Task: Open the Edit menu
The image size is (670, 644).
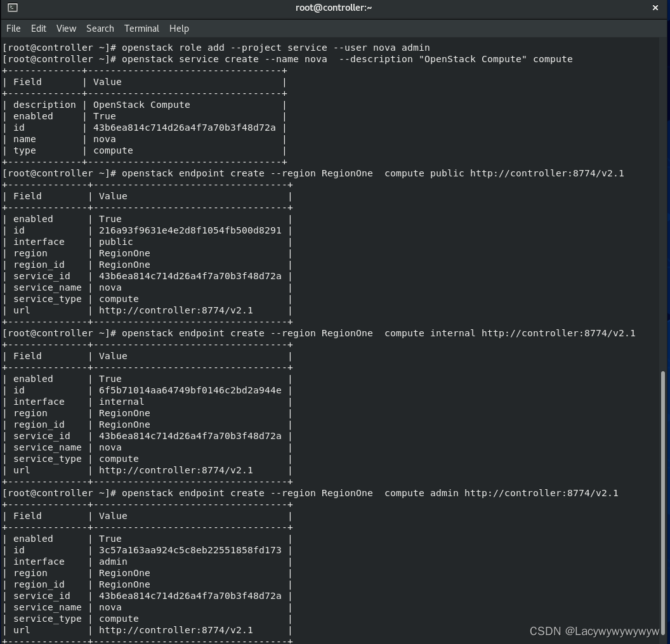Action: coord(39,29)
